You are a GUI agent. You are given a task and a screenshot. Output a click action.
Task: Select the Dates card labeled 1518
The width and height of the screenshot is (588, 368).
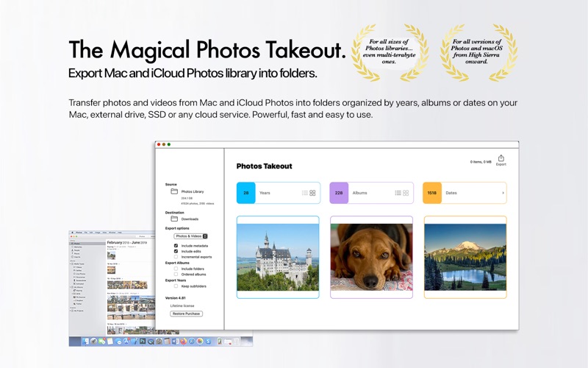pos(465,193)
